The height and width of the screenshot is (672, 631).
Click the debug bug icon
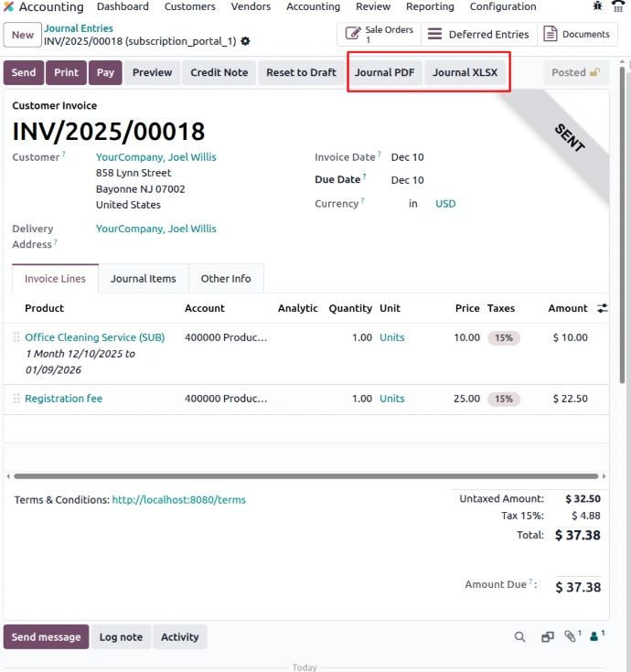[598, 6]
